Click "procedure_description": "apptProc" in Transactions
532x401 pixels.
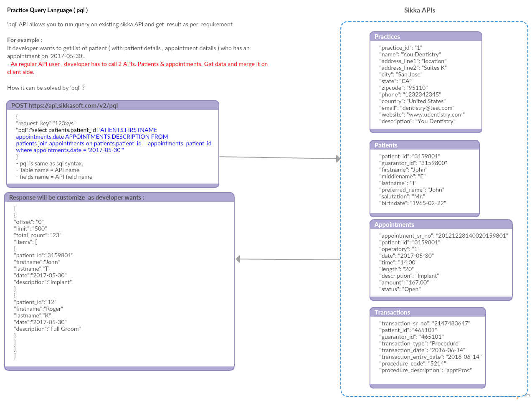tap(426, 370)
